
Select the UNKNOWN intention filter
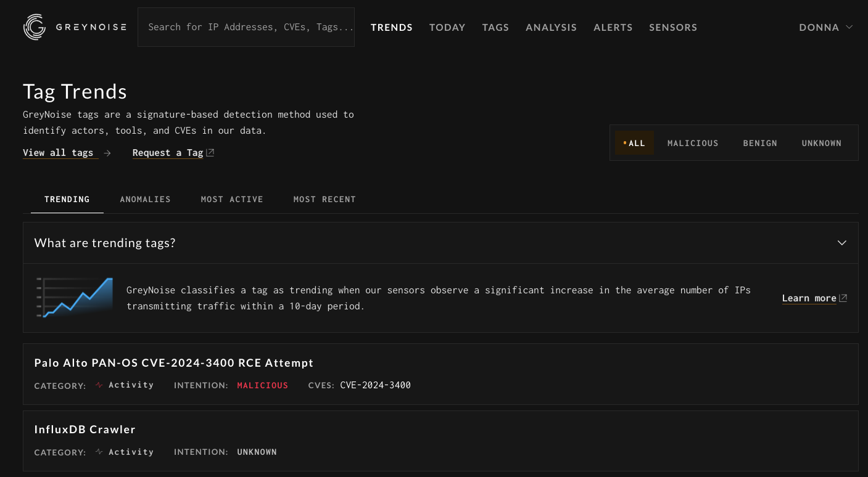(x=821, y=142)
